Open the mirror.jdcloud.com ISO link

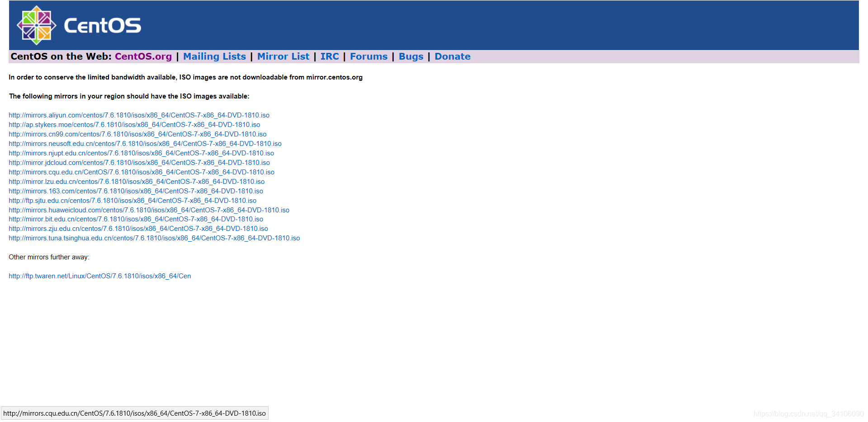pyautogui.click(x=139, y=163)
